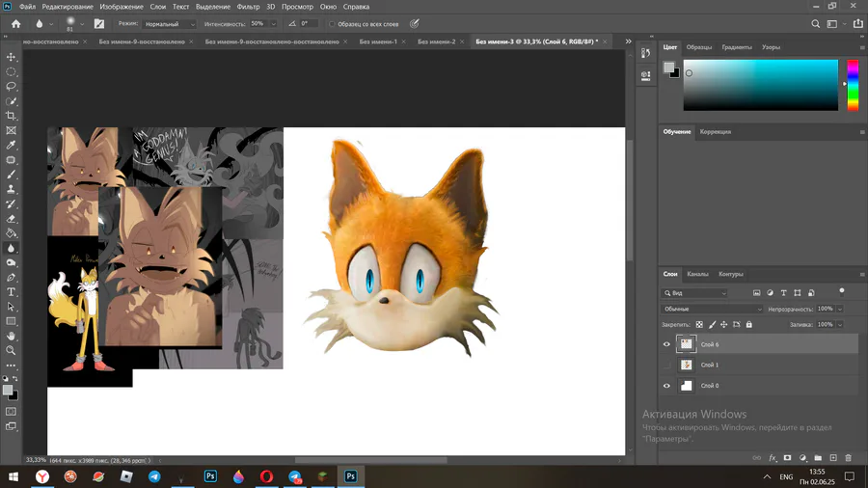The height and width of the screenshot is (488, 868).
Task: Open the layer blend mode 'Обычные' dropdown
Action: point(712,309)
